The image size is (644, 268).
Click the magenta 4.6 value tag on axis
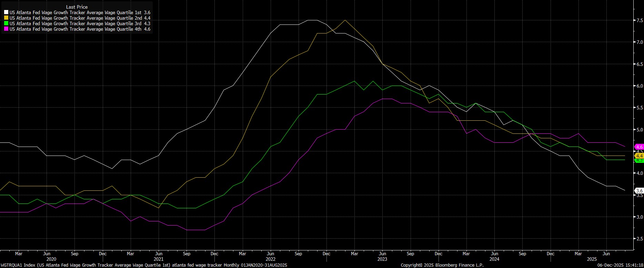(x=639, y=147)
